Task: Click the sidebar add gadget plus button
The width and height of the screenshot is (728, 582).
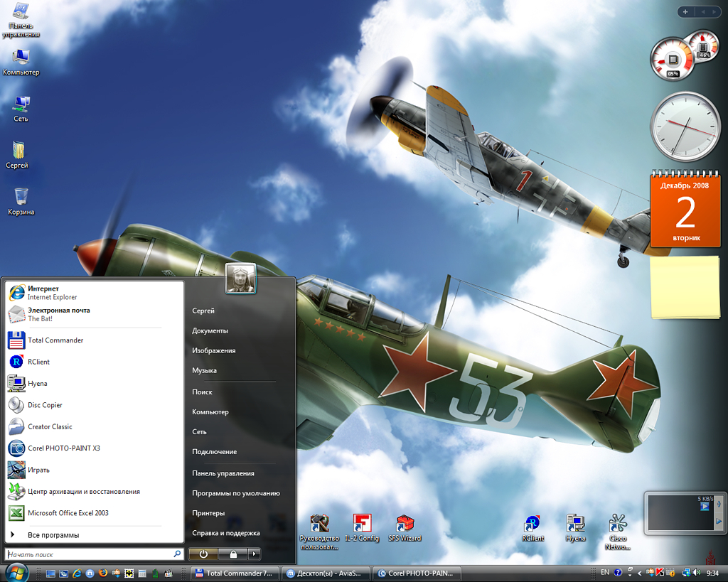Action: (685, 11)
